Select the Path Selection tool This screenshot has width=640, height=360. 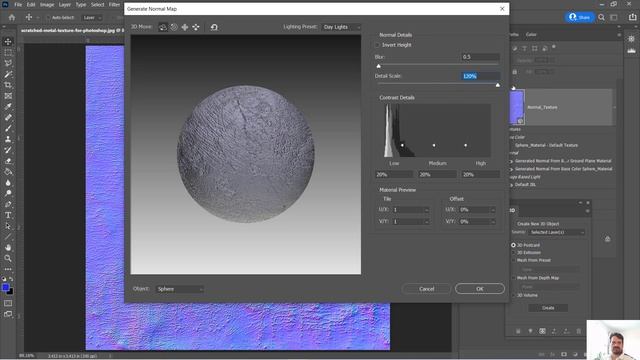[8, 226]
